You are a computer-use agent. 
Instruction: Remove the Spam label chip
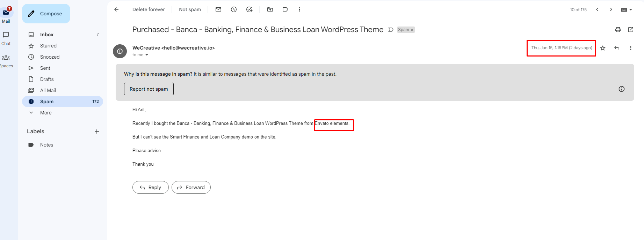pyautogui.click(x=412, y=30)
